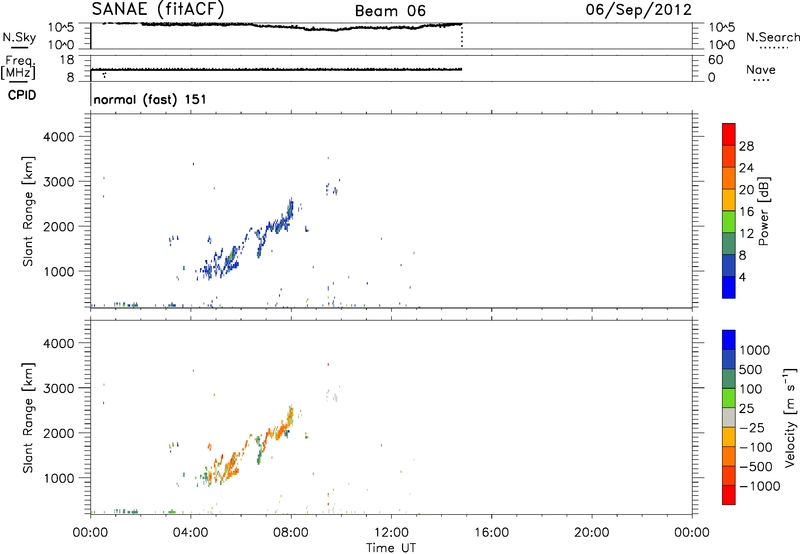Click the N.Search legend label
The height and width of the screenshot is (554, 800).
click(x=772, y=37)
